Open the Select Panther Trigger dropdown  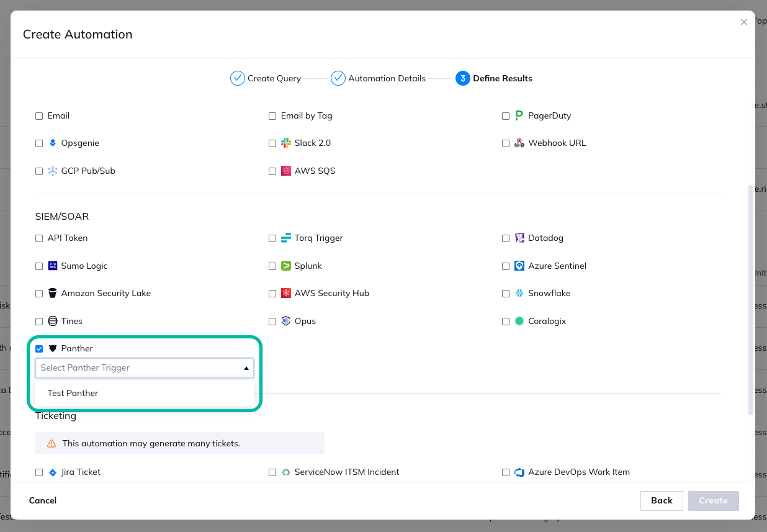coord(144,367)
